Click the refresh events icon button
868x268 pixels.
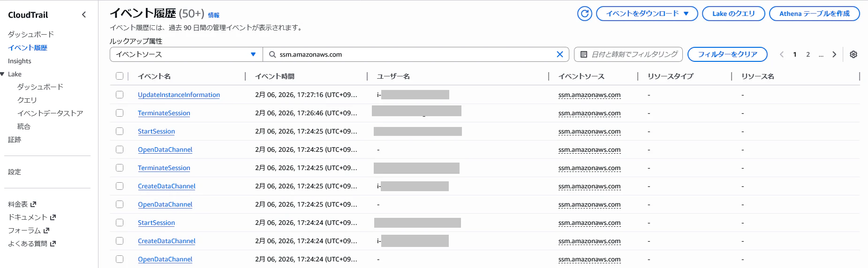pos(585,14)
